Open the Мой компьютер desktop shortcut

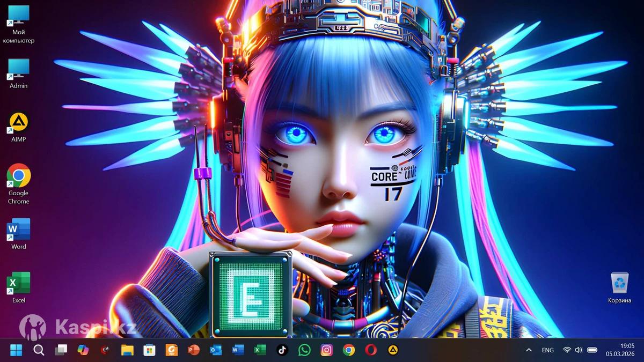[x=18, y=16]
